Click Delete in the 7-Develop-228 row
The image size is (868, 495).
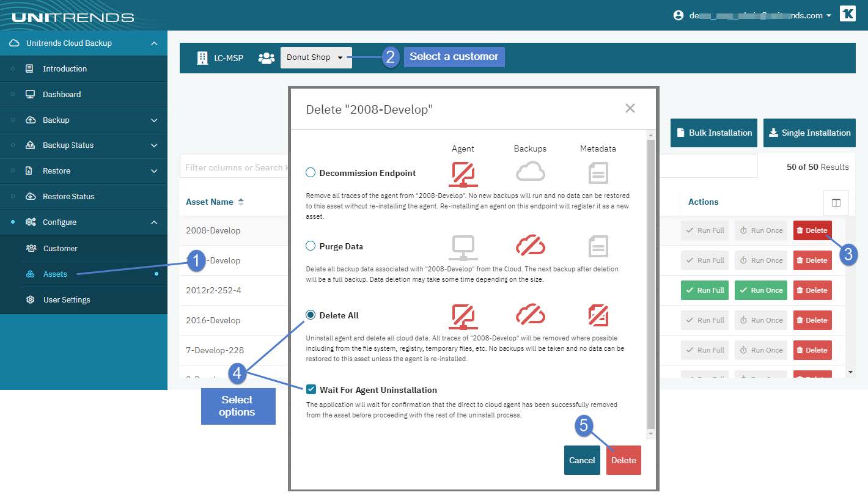tap(812, 350)
